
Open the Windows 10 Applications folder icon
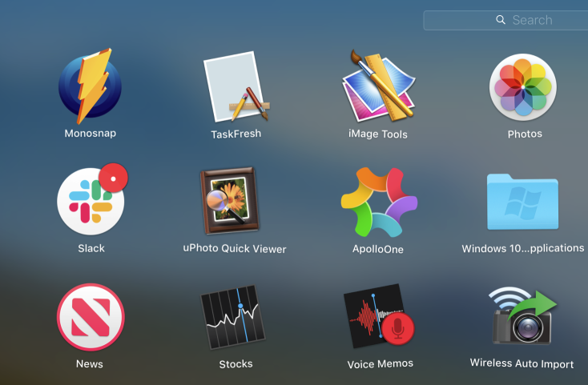(x=522, y=202)
